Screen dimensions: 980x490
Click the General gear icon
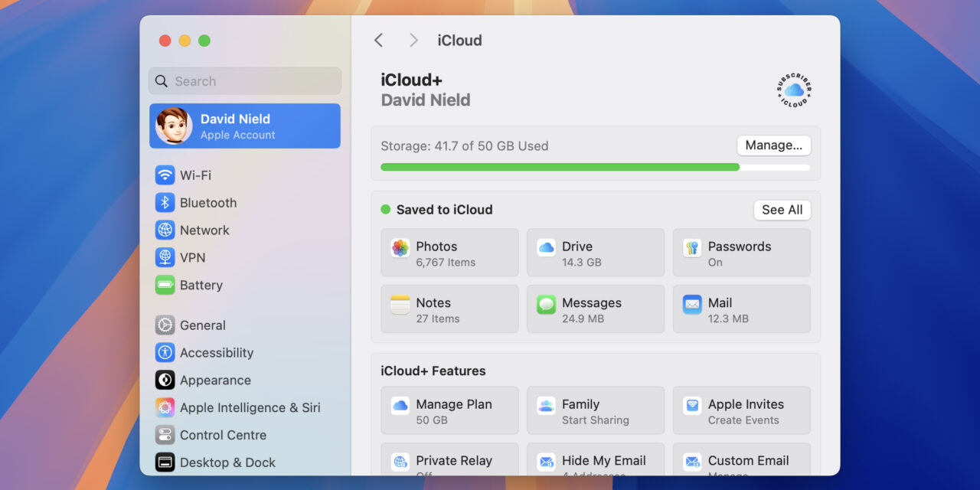pyautogui.click(x=165, y=325)
